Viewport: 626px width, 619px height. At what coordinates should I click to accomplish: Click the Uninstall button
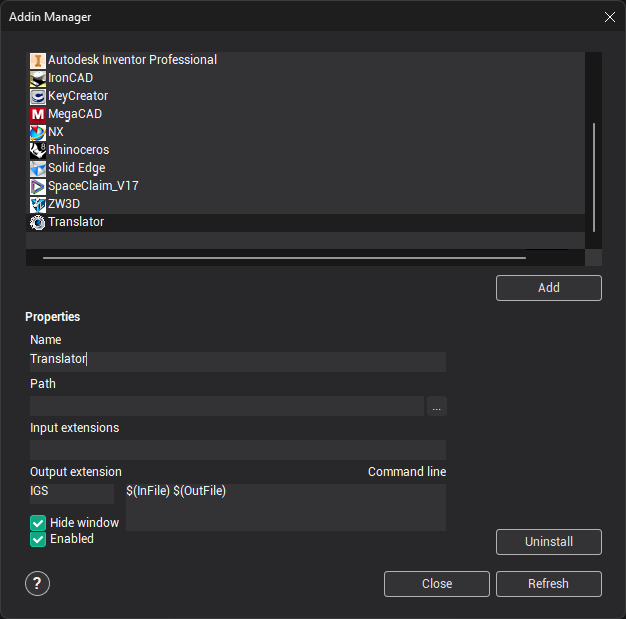pyautogui.click(x=548, y=542)
